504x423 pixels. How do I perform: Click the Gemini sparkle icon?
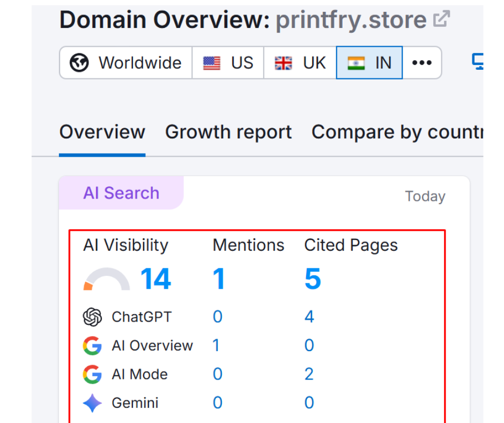point(92,403)
